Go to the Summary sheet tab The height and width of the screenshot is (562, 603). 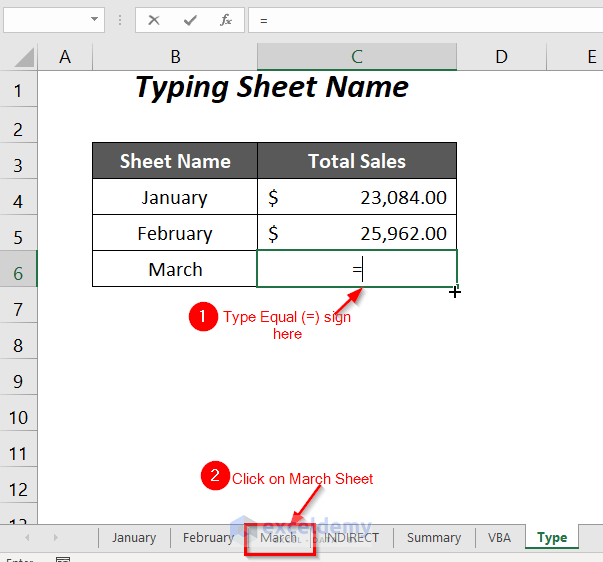click(434, 537)
